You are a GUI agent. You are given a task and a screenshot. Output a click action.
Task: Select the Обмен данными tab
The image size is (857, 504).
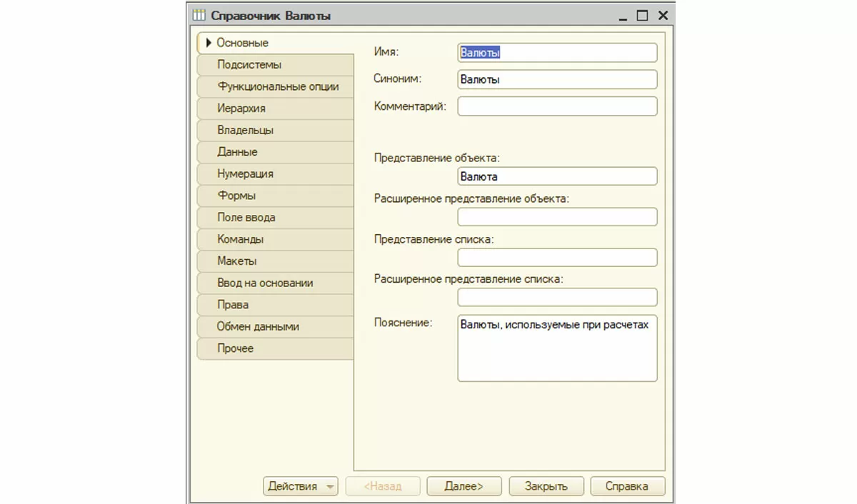tap(258, 327)
